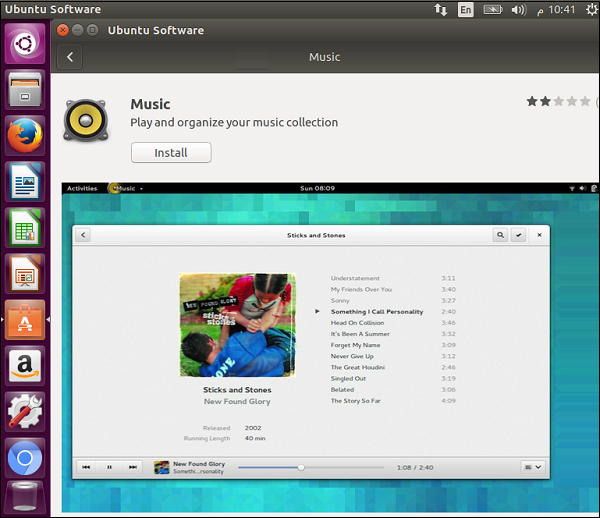Open the Trash in the launcher
The height and width of the screenshot is (518, 600).
coord(25,499)
